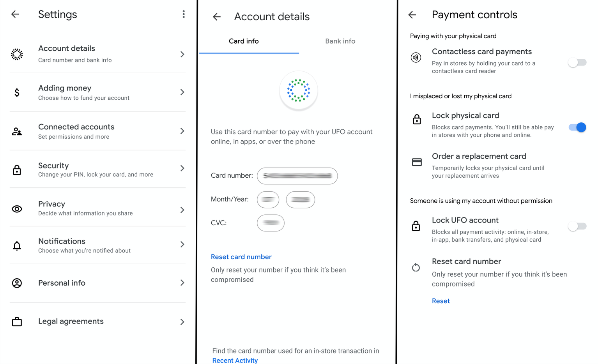Enable Contactless card payments toggle
The width and height of the screenshot is (598, 364).
[577, 62]
